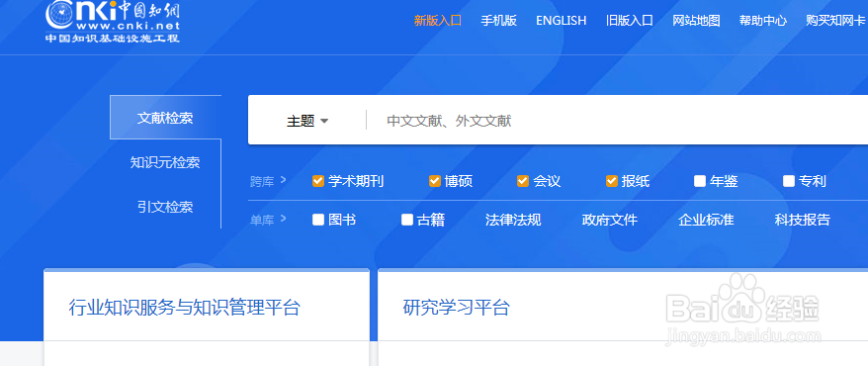Image resolution: width=868 pixels, height=366 pixels.
Task: Open the 科技报告 database link
Action: point(803,220)
